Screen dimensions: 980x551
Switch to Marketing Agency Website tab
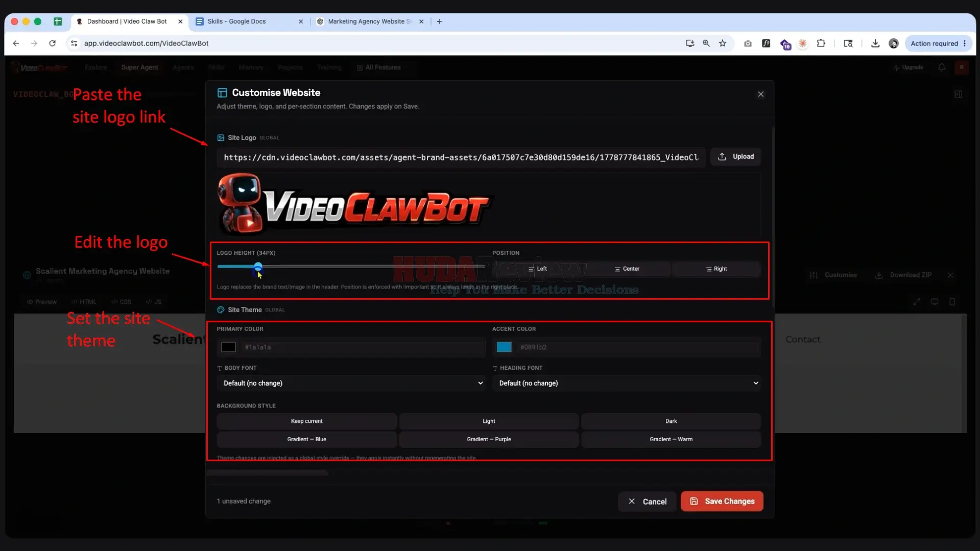click(x=369, y=21)
